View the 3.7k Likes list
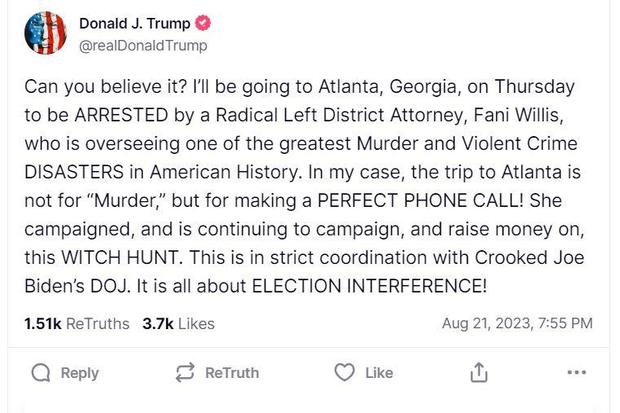Image resolution: width=620 pixels, height=413 pixels. coord(178,322)
